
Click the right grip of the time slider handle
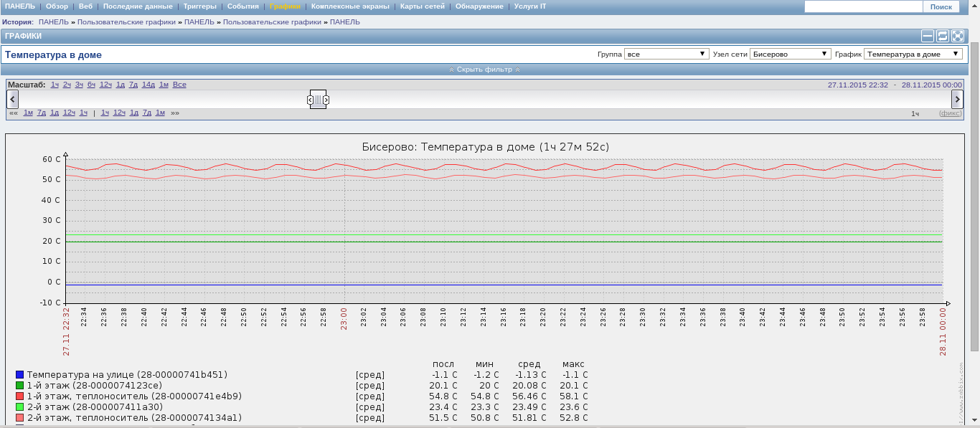point(326,100)
